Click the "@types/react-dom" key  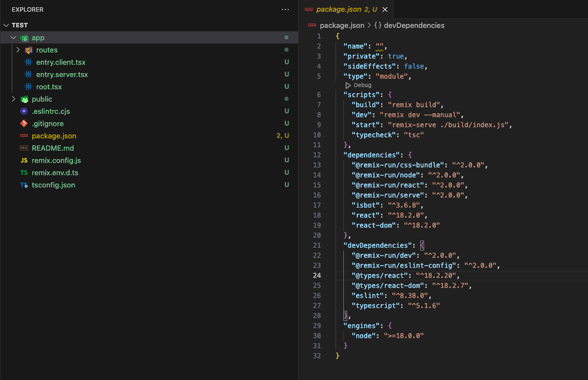pos(388,285)
